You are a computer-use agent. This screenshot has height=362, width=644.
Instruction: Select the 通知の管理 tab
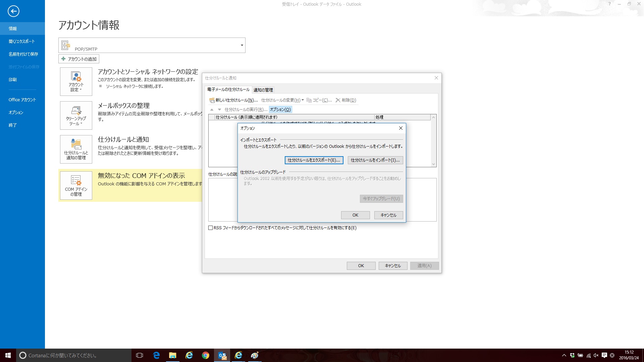point(264,90)
